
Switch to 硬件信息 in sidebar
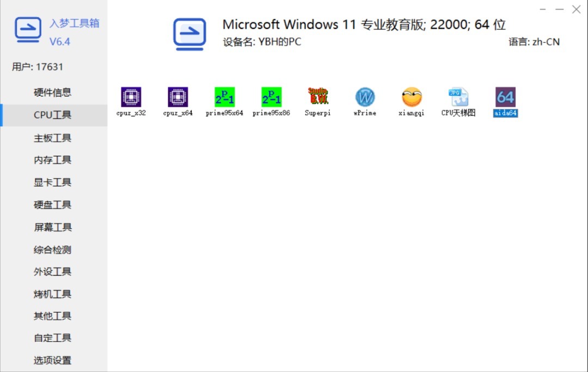pyautogui.click(x=52, y=93)
